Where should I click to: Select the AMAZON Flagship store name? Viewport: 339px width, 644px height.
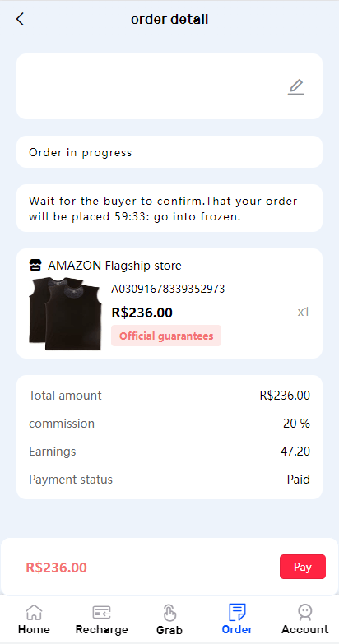pyautogui.click(x=114, y=266)
